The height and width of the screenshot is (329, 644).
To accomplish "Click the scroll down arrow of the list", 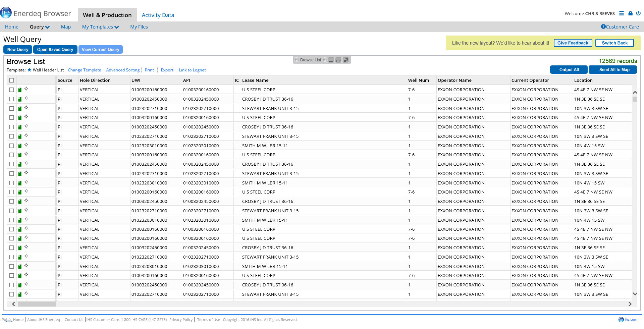I will click(635, 294).
